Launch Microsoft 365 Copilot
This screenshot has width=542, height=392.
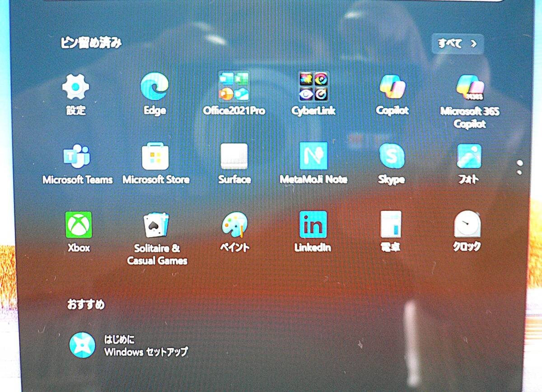pyautogui.click(x=470, y=89)
